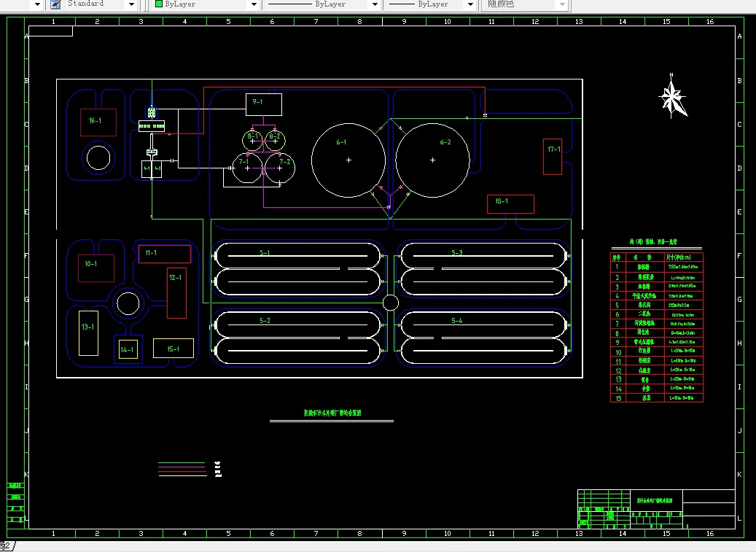Switch to the layout 2 tab

coord(7,545)
